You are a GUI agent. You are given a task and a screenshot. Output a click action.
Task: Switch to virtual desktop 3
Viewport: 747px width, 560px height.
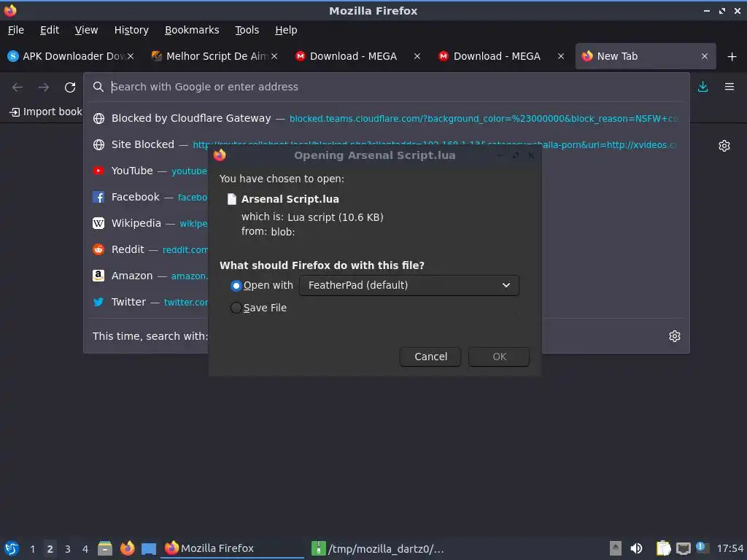point(68,549)
